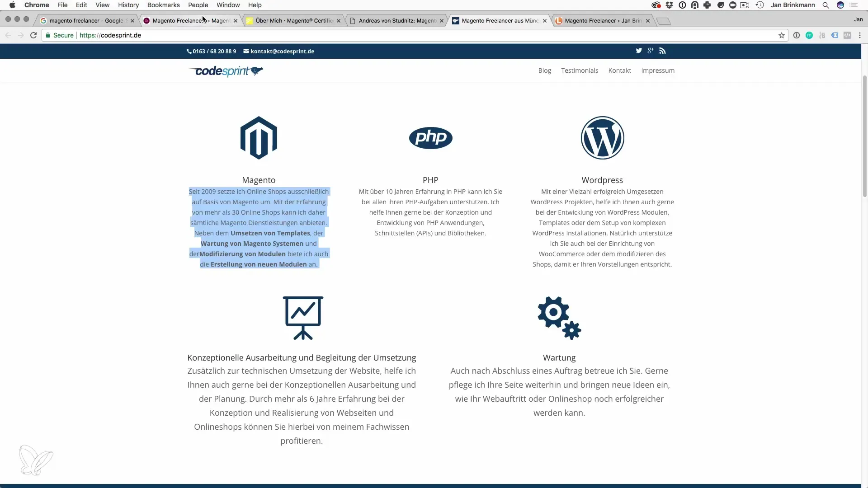Image resolution: width=868 pixels, height=488 pixels.
Task: Click the phone number 0163 / 68 20 88 9
Action: (x=212, y=51)
